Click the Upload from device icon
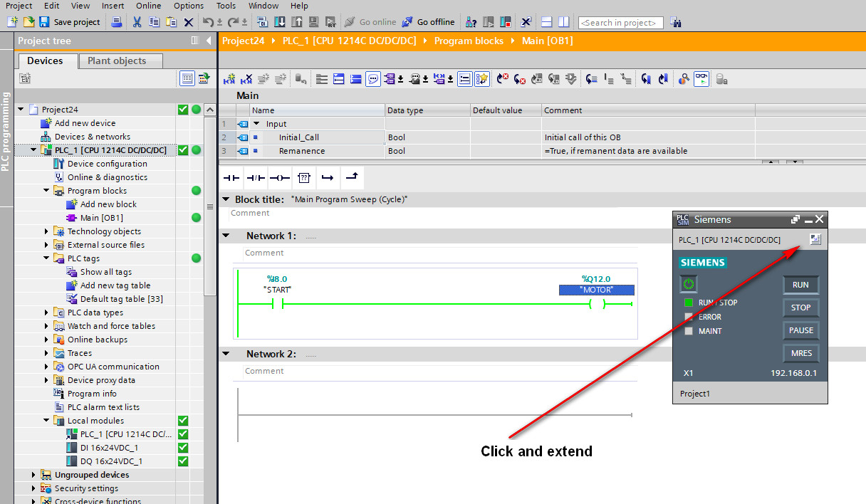 pos(296,22)
